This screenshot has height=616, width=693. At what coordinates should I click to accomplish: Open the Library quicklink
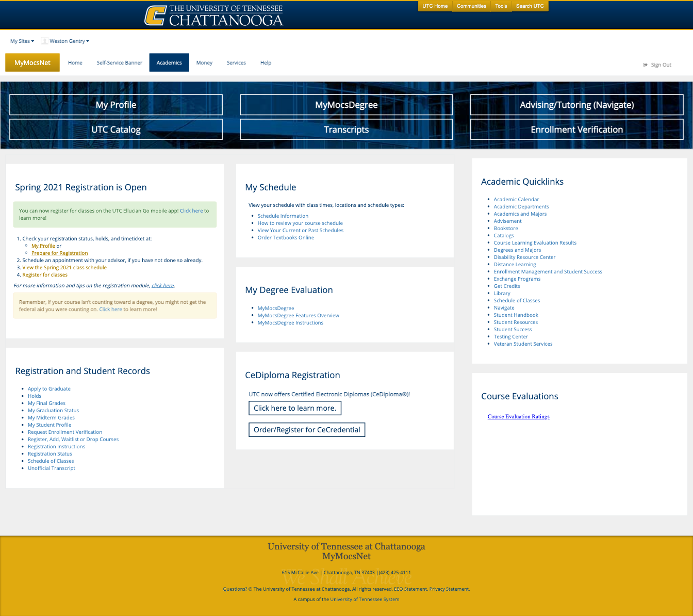(x=502, y=294)
